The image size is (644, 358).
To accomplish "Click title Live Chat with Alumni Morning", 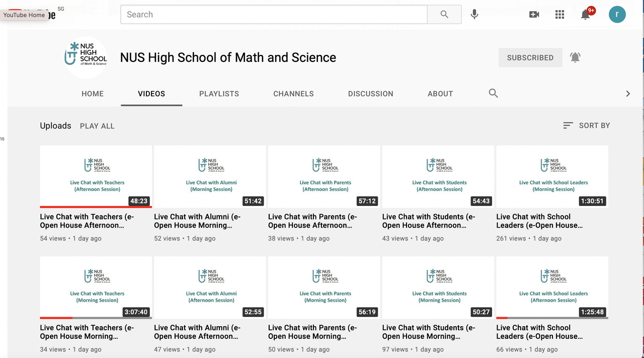I will pyautogui.click(x=197, y=221).
